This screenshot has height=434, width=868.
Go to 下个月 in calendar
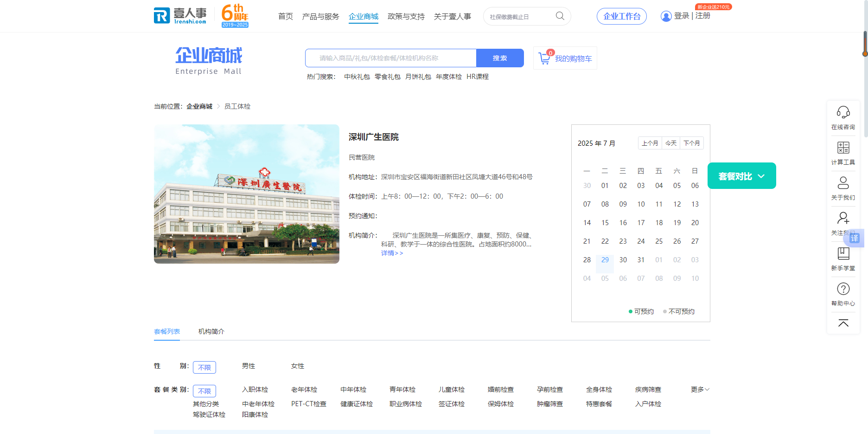[692, 143]
